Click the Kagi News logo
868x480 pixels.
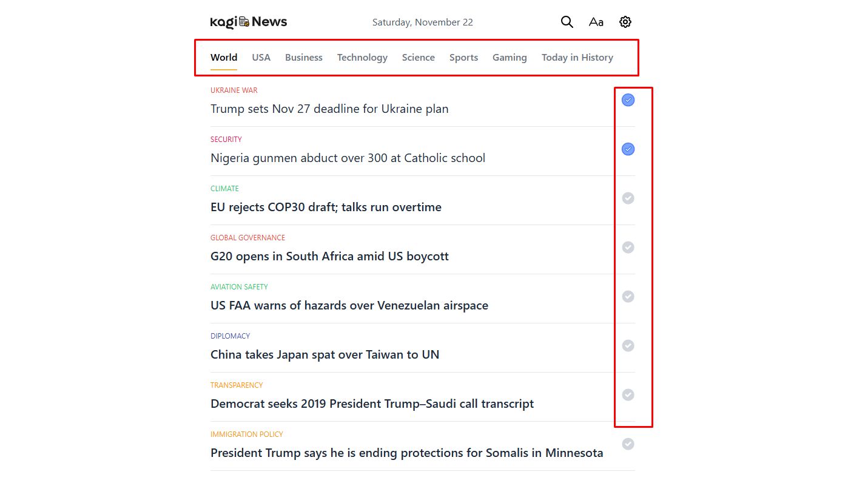click(x=248, y=22)
